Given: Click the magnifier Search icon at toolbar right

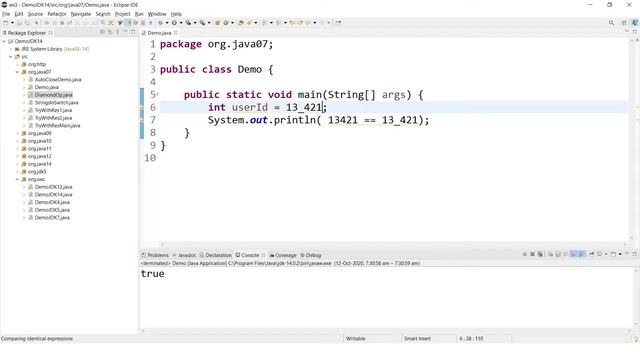Looking at the screenshot, I should 611,23.
